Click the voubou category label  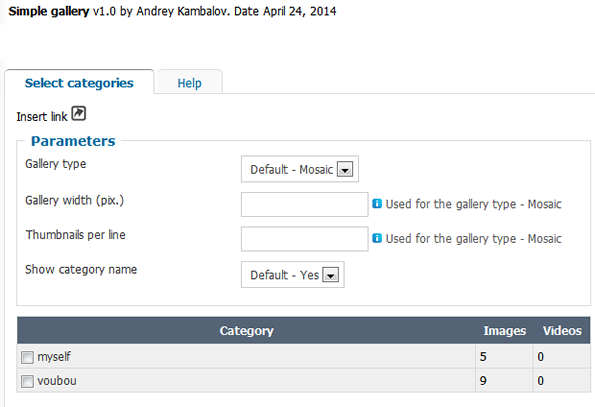point(57,380)
